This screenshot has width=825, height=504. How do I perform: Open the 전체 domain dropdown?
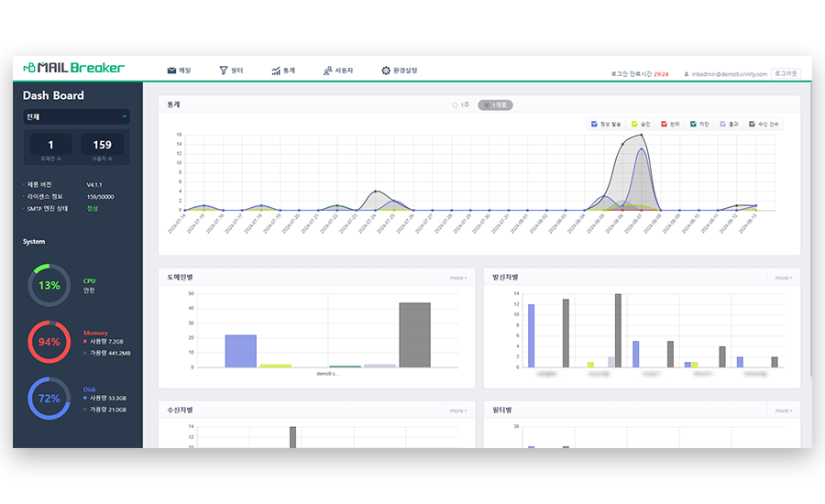click(x=76, y=116)
